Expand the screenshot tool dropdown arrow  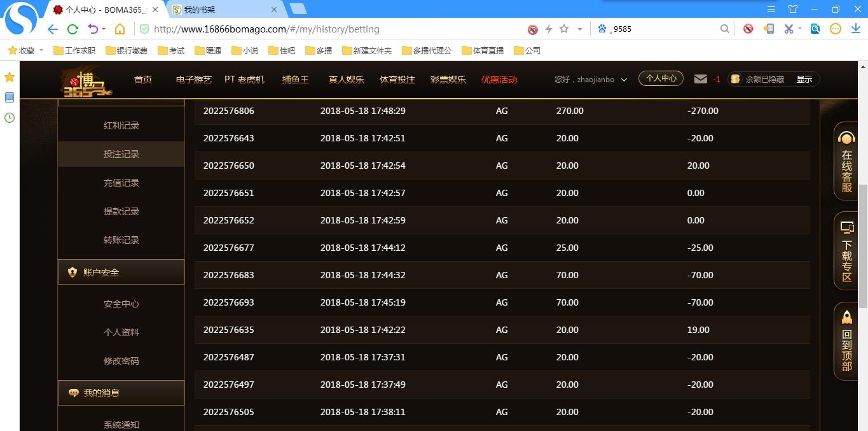coord(800,29)
